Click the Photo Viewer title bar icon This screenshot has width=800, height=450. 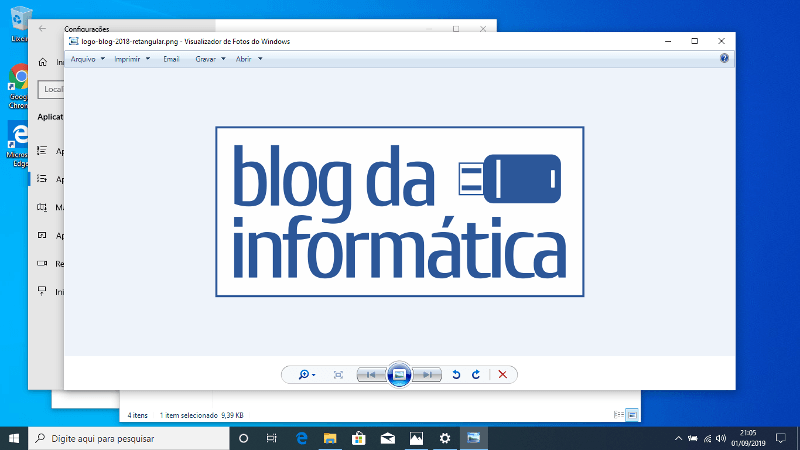point(73,41)
